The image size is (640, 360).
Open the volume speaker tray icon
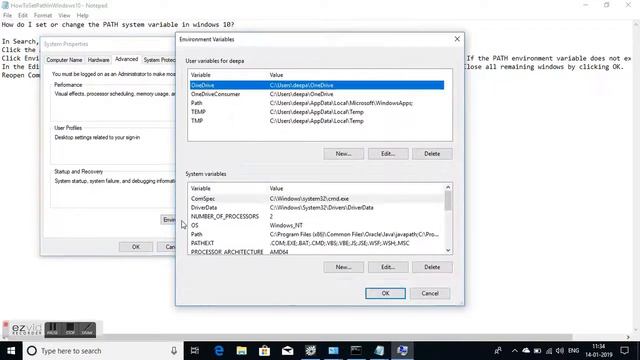click(x=560, y=351)
